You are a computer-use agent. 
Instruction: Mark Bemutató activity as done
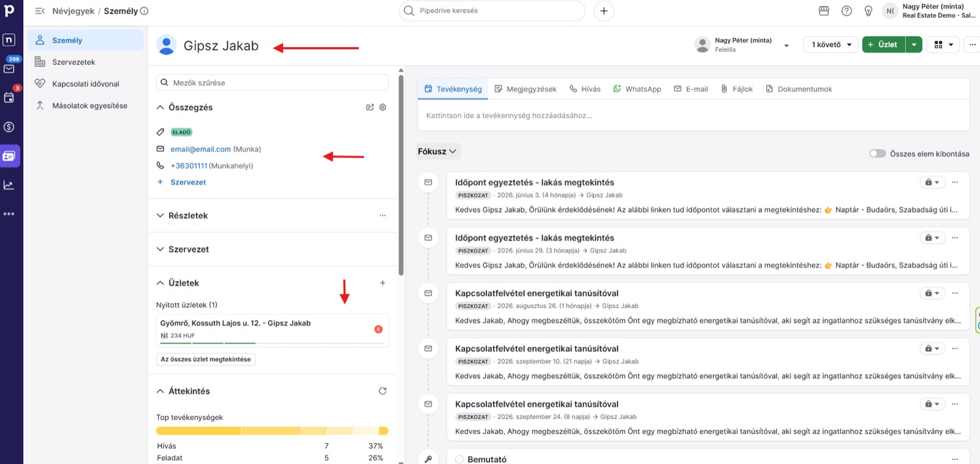click(459, 459)
